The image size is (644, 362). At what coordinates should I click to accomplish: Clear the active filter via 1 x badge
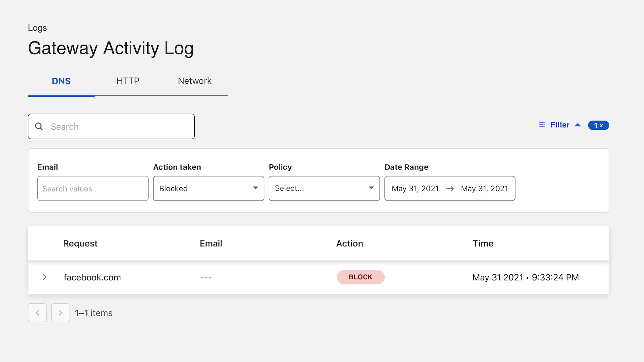(598, 125)
